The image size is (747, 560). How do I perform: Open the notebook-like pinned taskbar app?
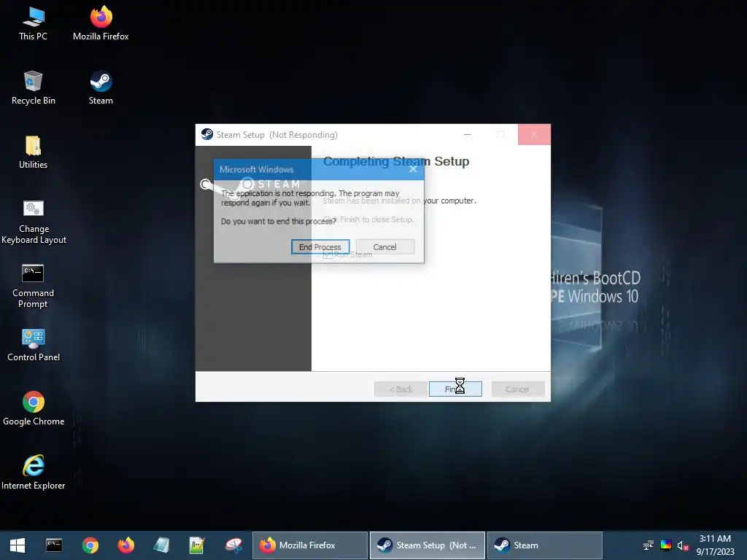tap(161, 545)
